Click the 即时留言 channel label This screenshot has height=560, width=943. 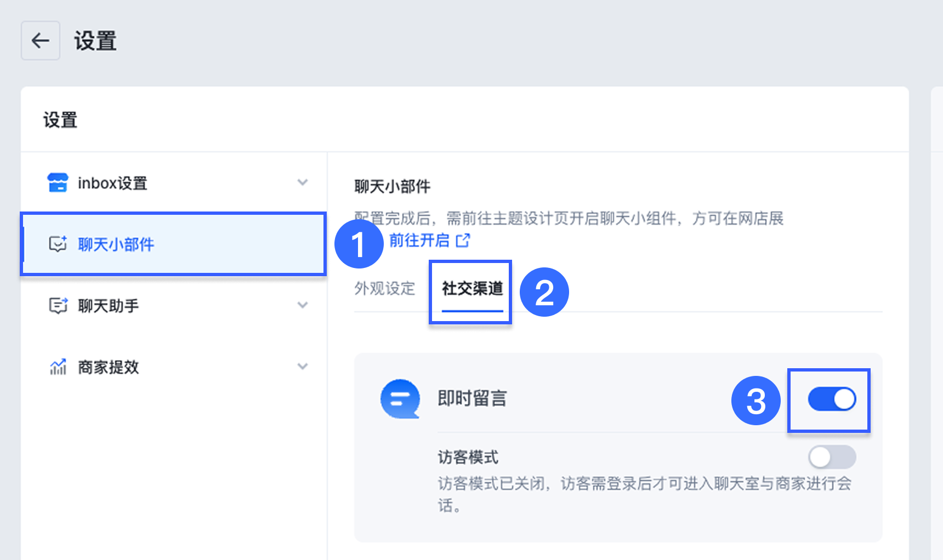[x=472, y=398]
